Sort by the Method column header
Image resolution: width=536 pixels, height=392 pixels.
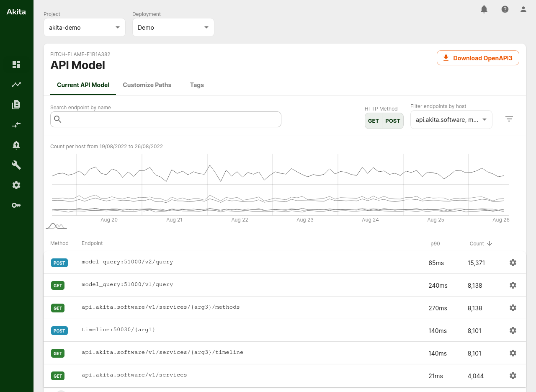pyautogui.click(x=59, y=243)
